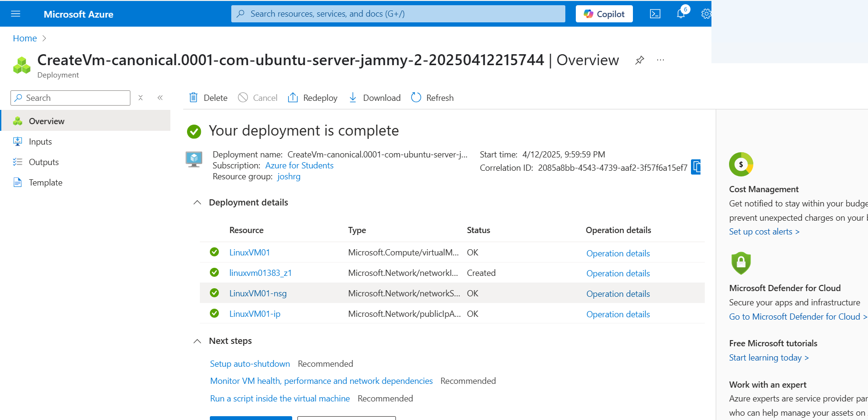Click Run a script inside VM link
Image resolution: width=868 pixels, height=420 pixels.
point(280,399)
